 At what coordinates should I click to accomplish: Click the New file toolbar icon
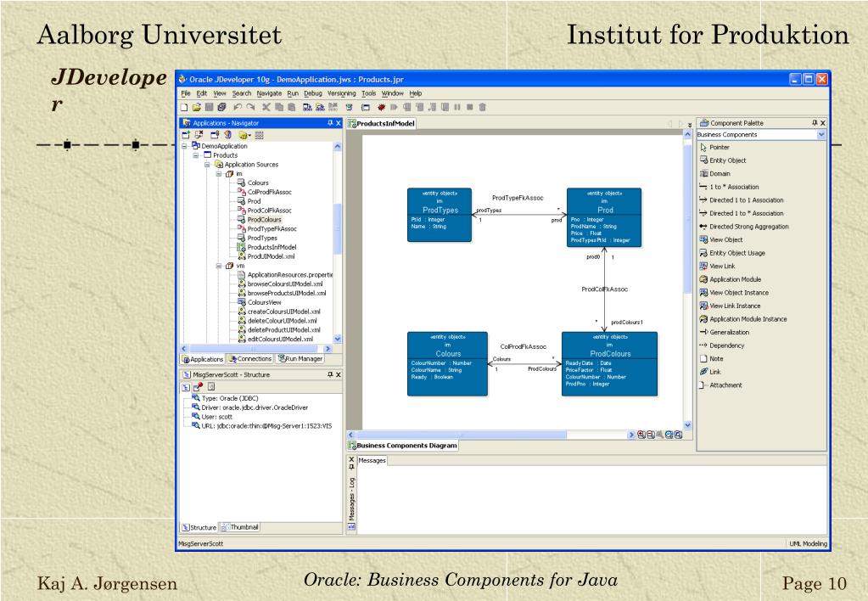coord(184,108)
